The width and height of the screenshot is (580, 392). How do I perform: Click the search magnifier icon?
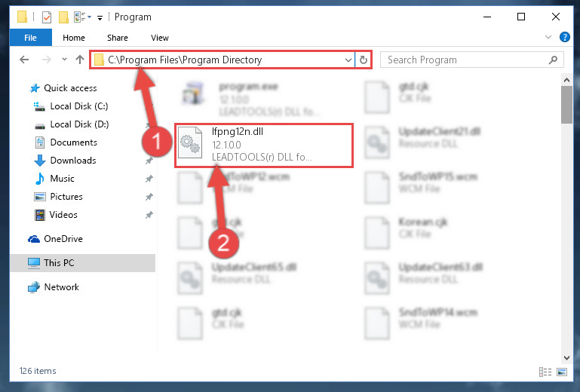[553, 60]
